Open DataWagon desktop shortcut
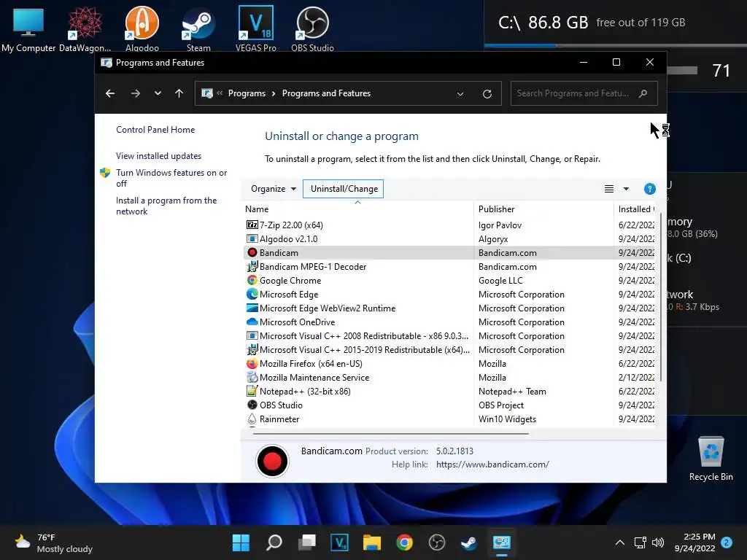This screenshot has height=560, width=747. (x=85, y=28)
